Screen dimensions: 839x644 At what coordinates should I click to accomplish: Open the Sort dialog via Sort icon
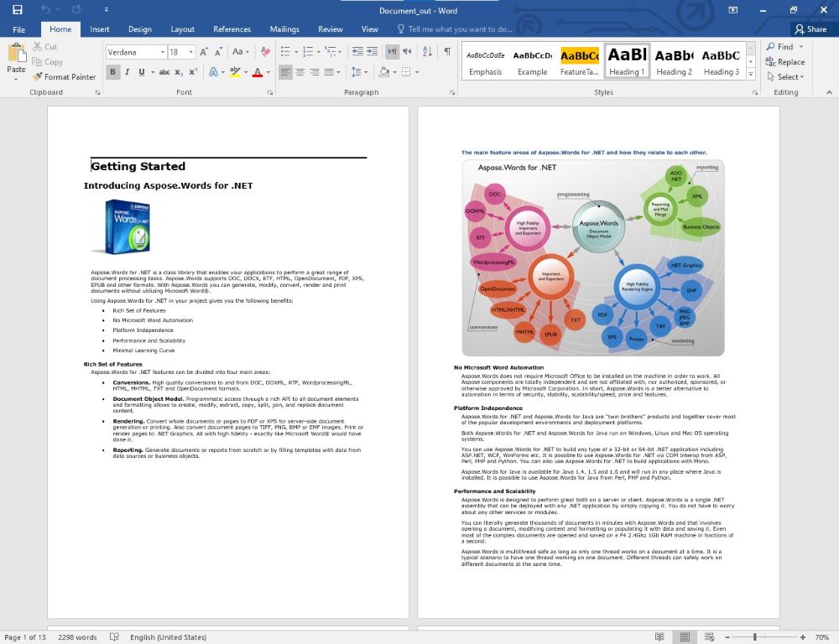pos(428,52)
